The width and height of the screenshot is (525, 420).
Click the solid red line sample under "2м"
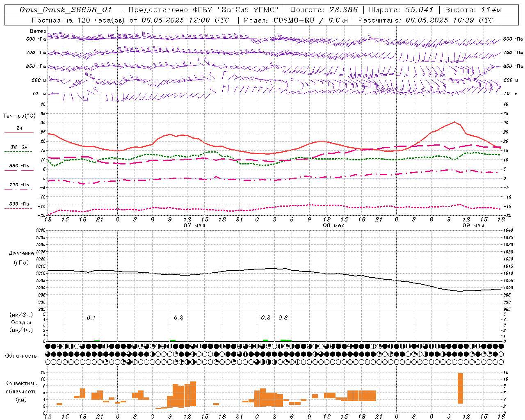(x=19, y=133)
